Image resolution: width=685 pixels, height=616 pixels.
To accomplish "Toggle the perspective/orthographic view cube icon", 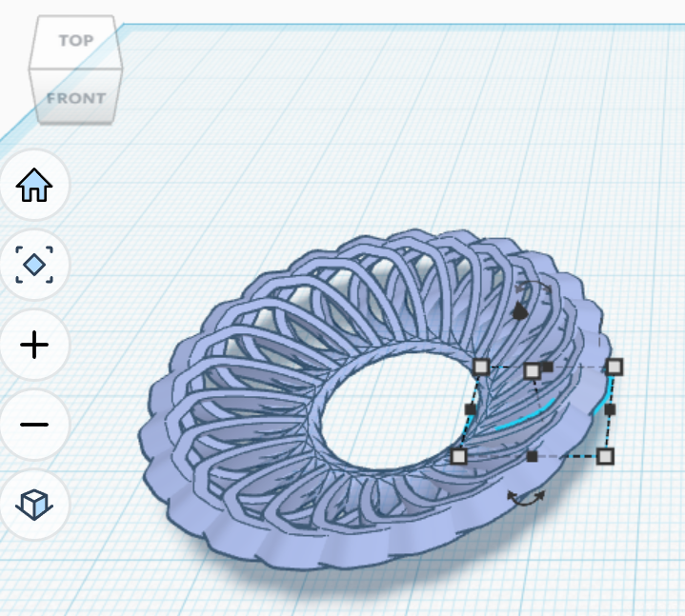I will coord(34,505).
